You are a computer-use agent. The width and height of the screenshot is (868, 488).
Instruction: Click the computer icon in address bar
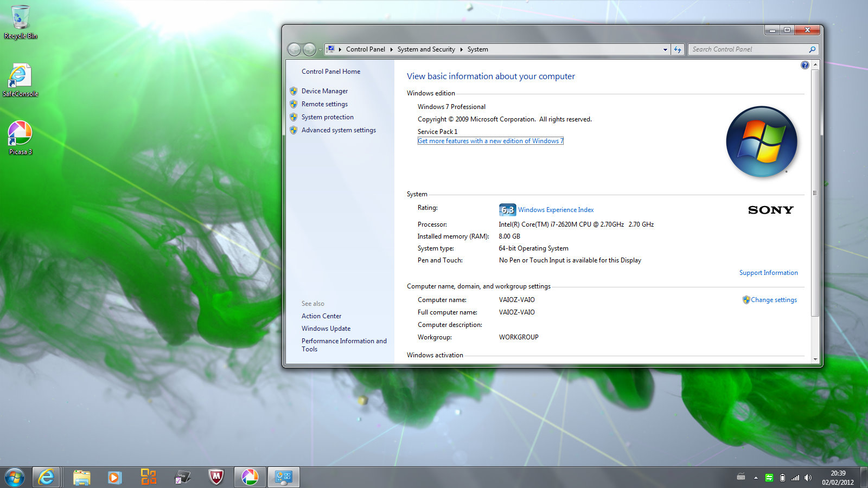[x=330, y=49]
